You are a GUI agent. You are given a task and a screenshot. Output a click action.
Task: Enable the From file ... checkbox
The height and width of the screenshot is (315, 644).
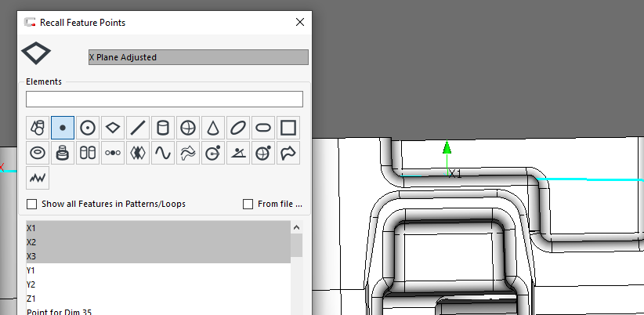tap(248, 204)
